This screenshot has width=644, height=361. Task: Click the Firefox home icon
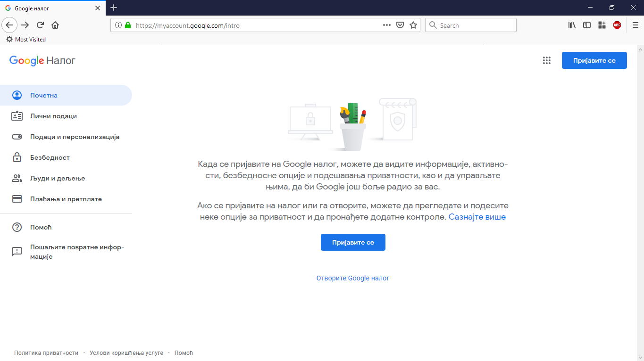[x=55, y=25]
